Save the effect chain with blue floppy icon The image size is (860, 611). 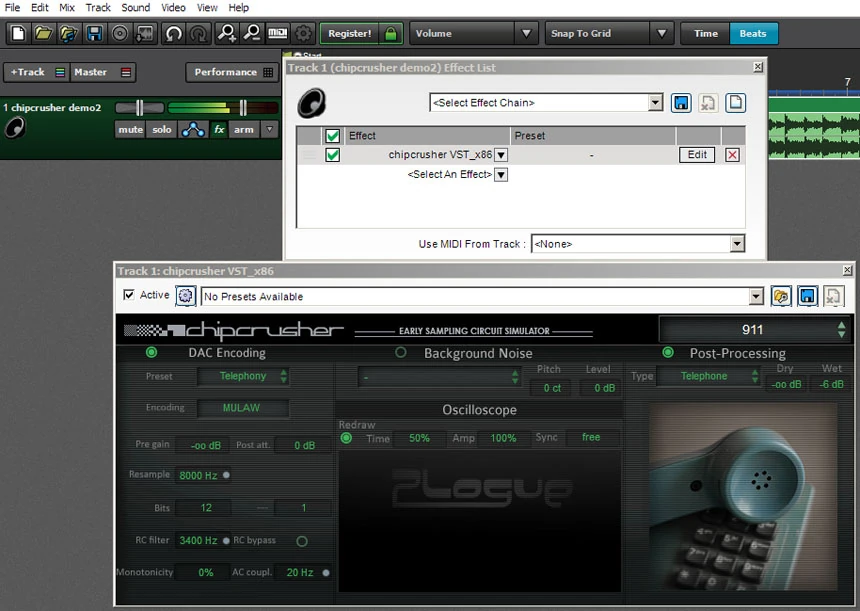click(681, 103)
